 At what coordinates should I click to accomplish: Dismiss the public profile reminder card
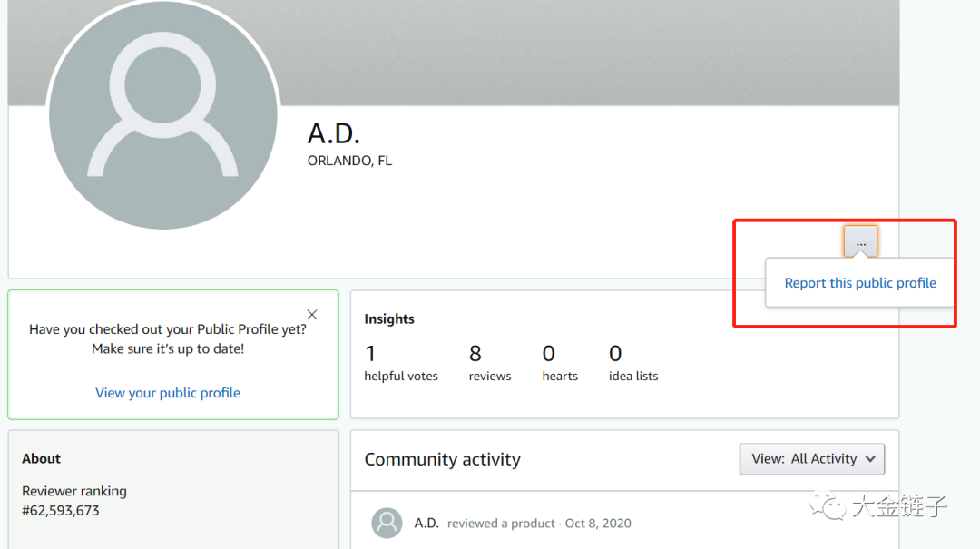tap(312, 315)
